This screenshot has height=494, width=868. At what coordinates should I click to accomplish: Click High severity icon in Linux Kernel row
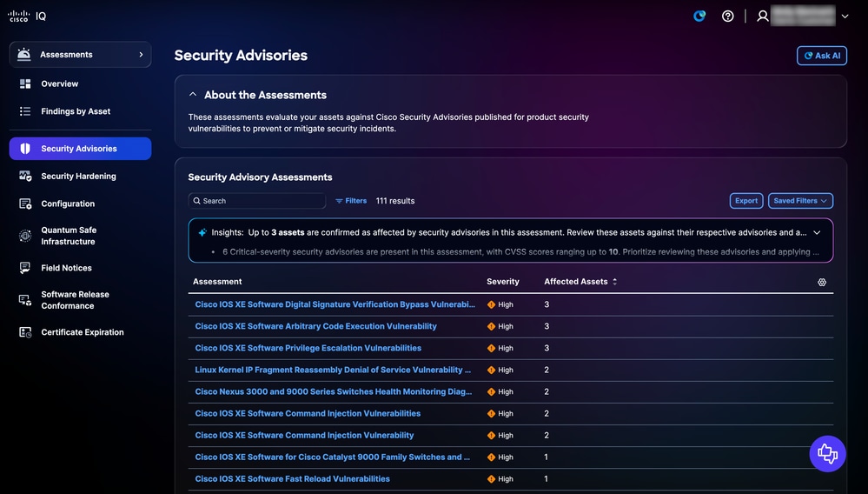[491, 370]
